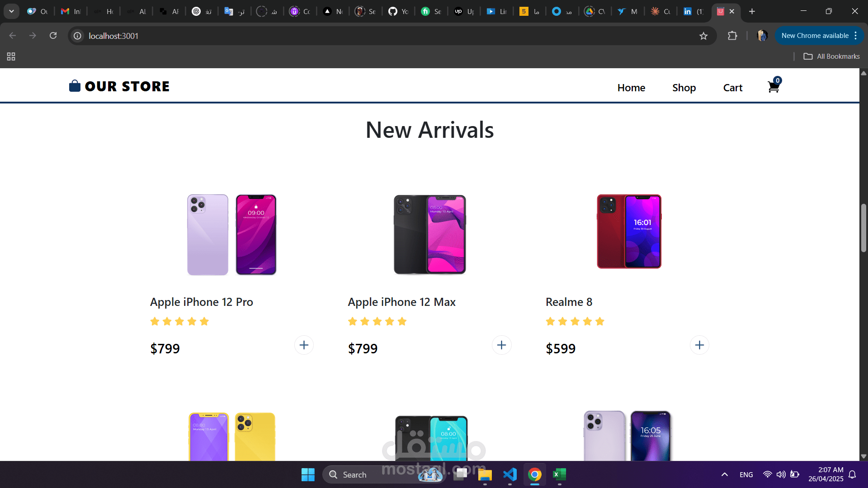Open the All Bookmarks folder
Viewport: 868px width, 488px height.
coord(832,56)
